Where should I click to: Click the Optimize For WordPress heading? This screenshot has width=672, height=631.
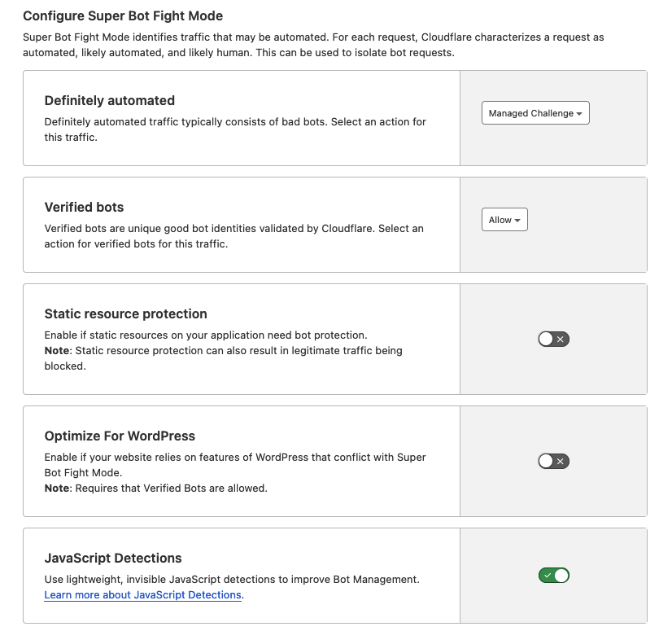(120, 436)
